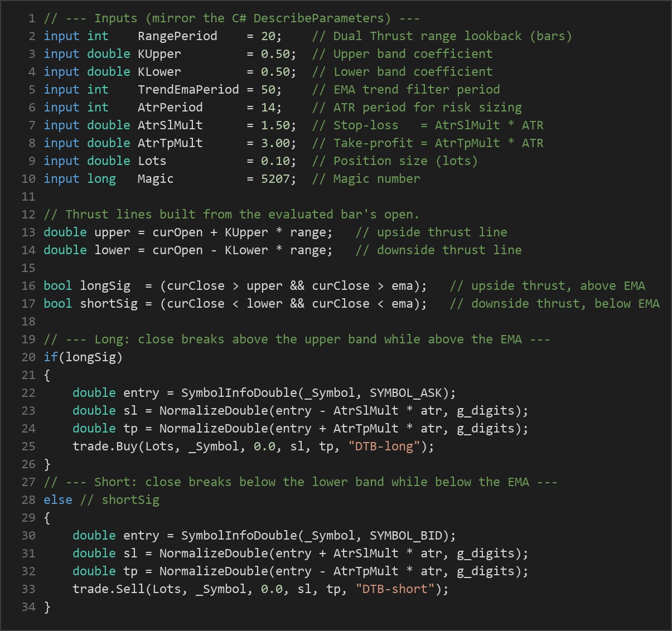Click the Inputs header comment on line 1
Viewport: 672px width, 631px height.
point(232,18)
